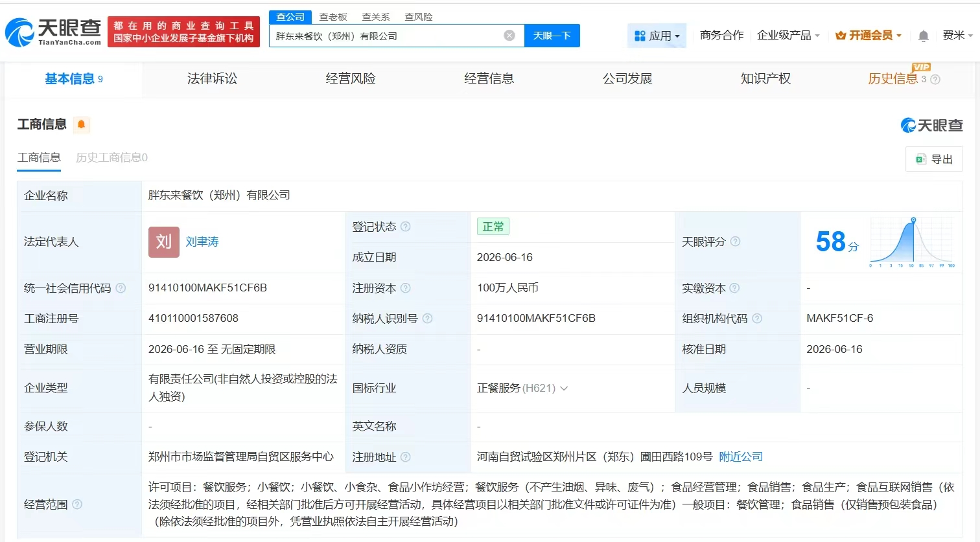Click the help icon beside 登记状态
This screenshot has height=542, width=980.
click(406, 227)
